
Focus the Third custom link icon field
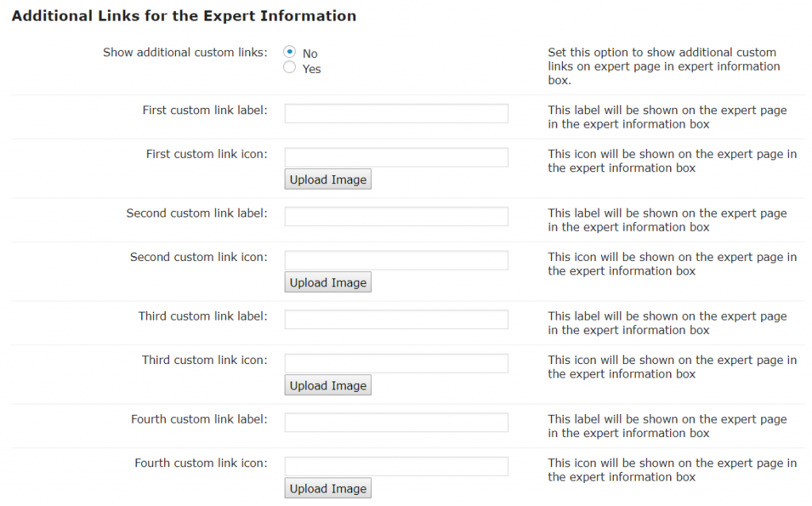pyautogui.click(x=396, y=363)
